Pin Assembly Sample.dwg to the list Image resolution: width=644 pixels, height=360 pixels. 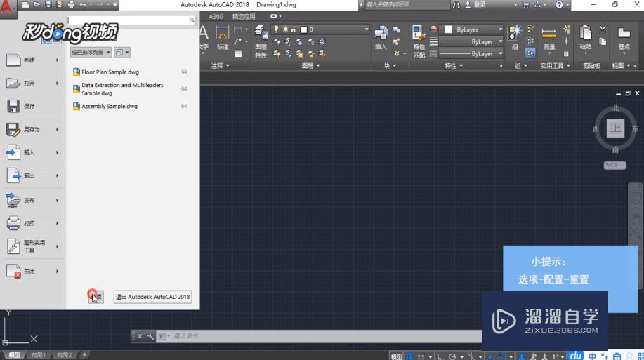click(x=184, y=106)
